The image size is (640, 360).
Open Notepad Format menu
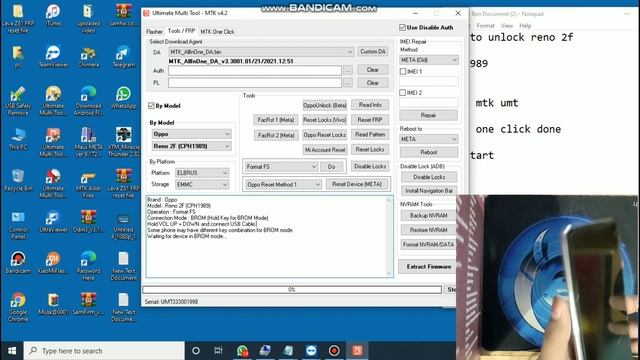pyautogui.click(x=485, y=25)
